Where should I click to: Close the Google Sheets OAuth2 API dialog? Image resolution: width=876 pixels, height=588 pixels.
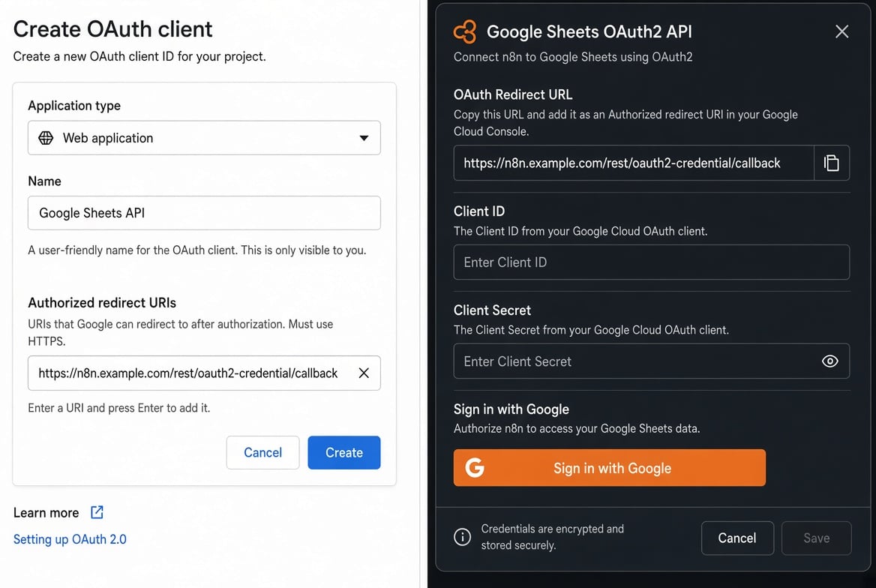842,31
